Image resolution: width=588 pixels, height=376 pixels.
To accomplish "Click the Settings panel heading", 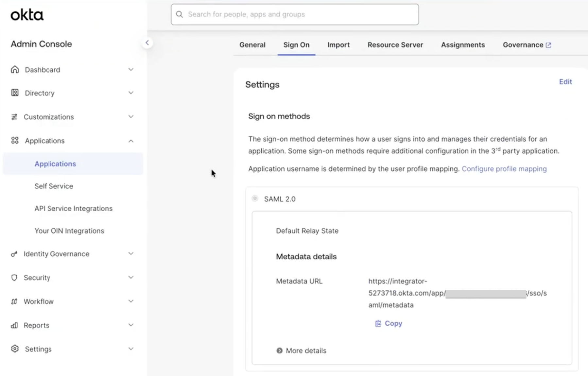I will [262, 84].
